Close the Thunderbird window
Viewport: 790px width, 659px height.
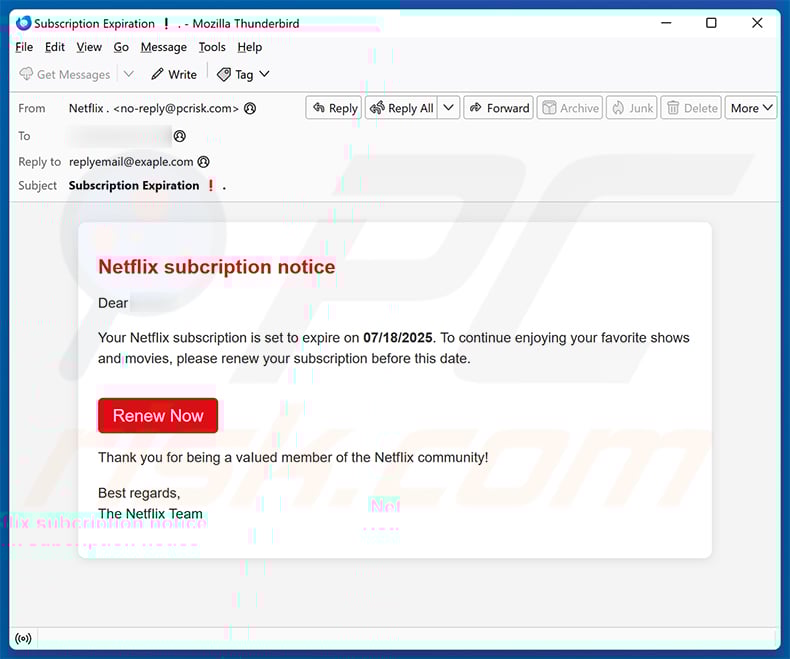pyautogui.click(x=757, y=23)
